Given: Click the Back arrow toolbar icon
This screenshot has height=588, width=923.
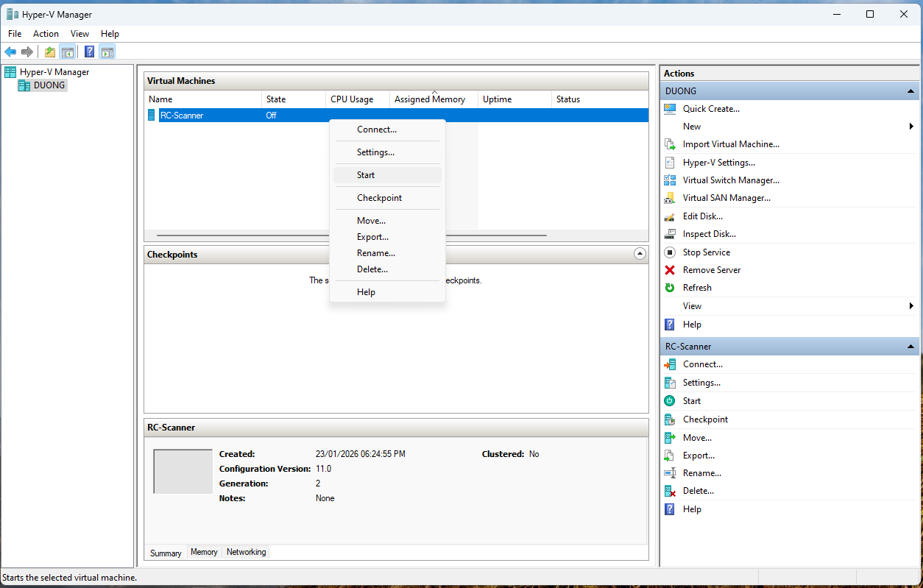Looking at the screenshot, I should click(10, 52).
